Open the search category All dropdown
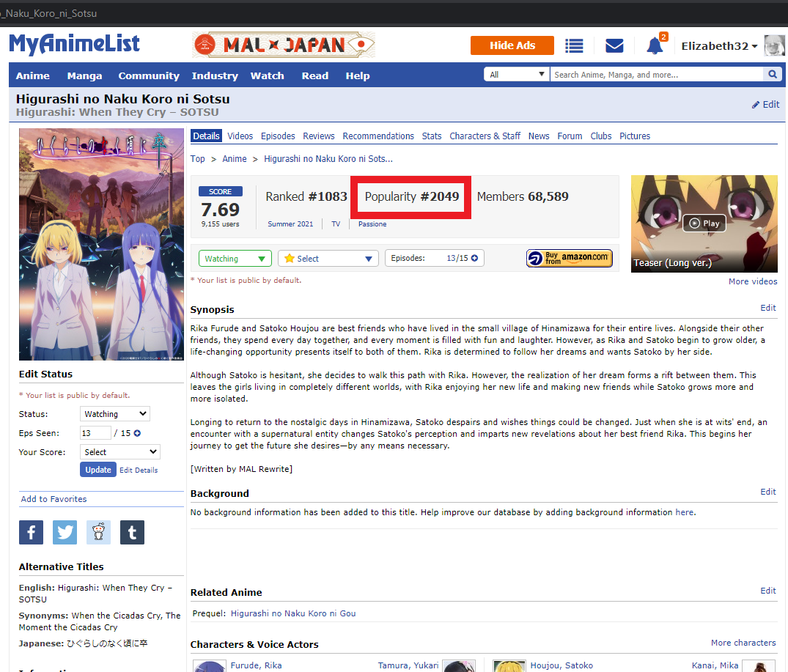Viewport: 788px width, 672px height. pyautogui.click(x=517, y=75)
